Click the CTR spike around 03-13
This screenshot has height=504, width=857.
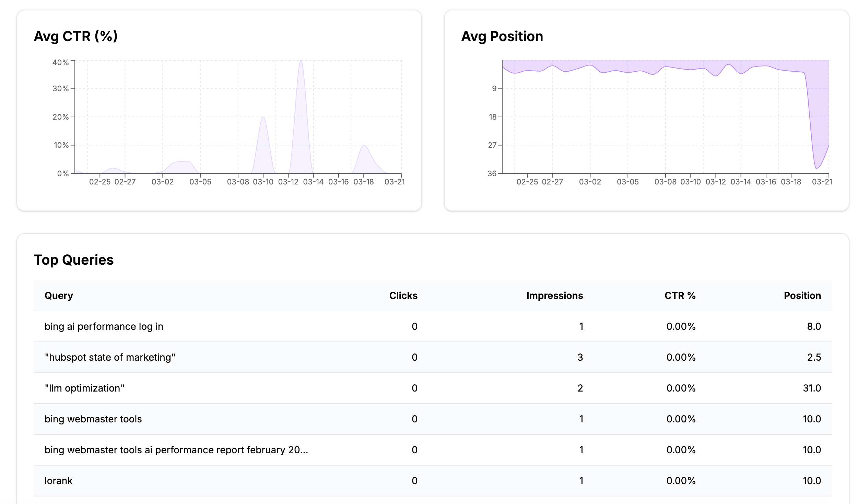pyautogui.click(x=301, y=86)
